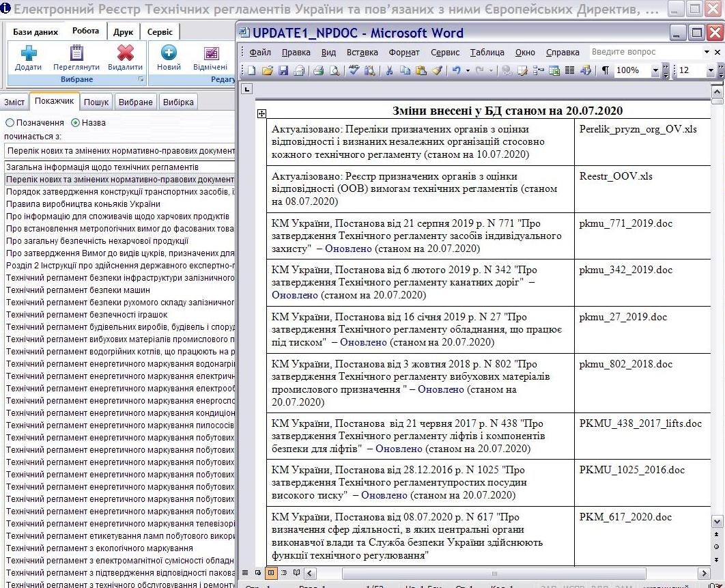725x588 pixels.
Task: Expand the Undo history dropdown arrow
Action: pyautogui.click(x=468, y=70)
